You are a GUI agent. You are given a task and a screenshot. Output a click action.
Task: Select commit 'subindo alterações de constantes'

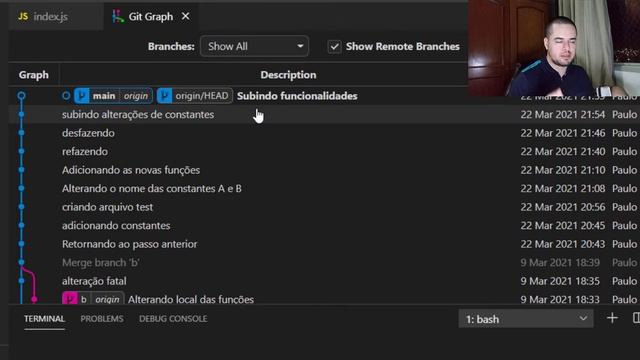[x=138, y=115]
